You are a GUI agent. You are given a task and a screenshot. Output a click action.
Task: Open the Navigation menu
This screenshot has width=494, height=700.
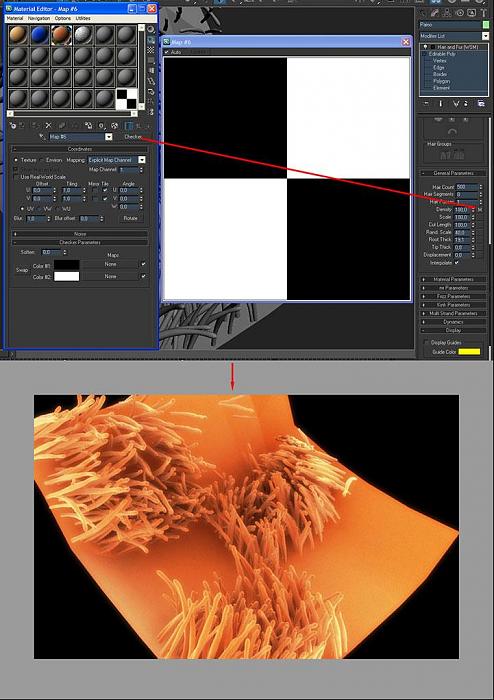39,18
